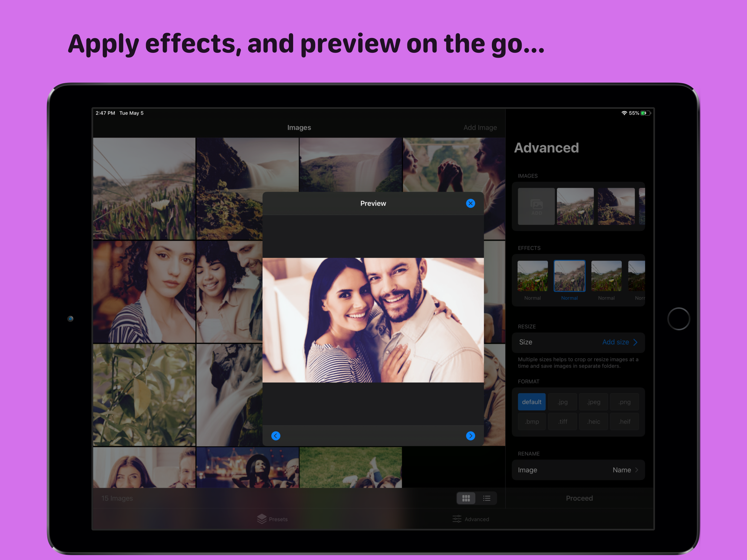Expand the Rename Name chevron
The height and width of the screenshot is (560, 747).
coord(637,470)
